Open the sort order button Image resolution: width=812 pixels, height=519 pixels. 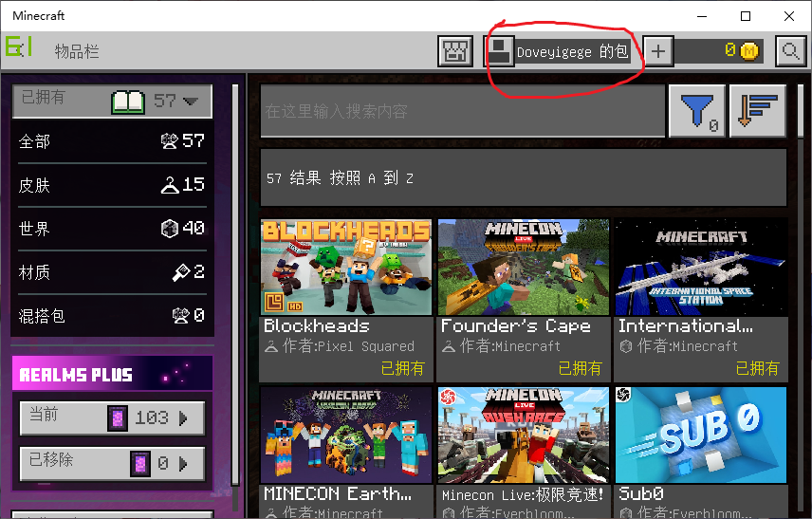tap(758, 111)
